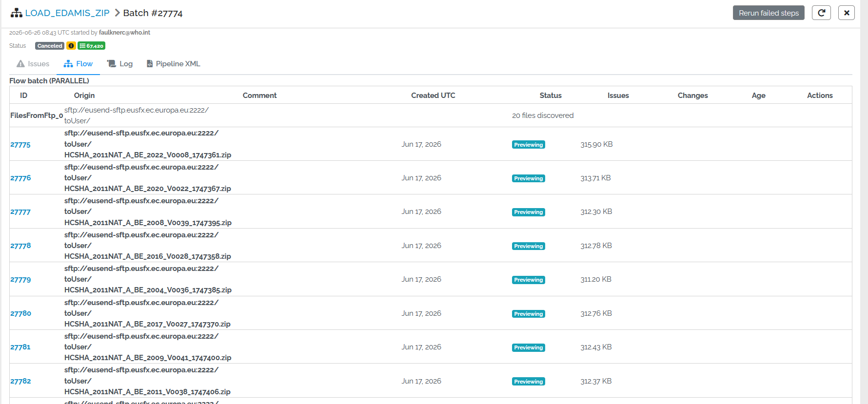Click Previewing badge for batch 27782
Viewport: 868px width, 404px height.
[528, 382]
